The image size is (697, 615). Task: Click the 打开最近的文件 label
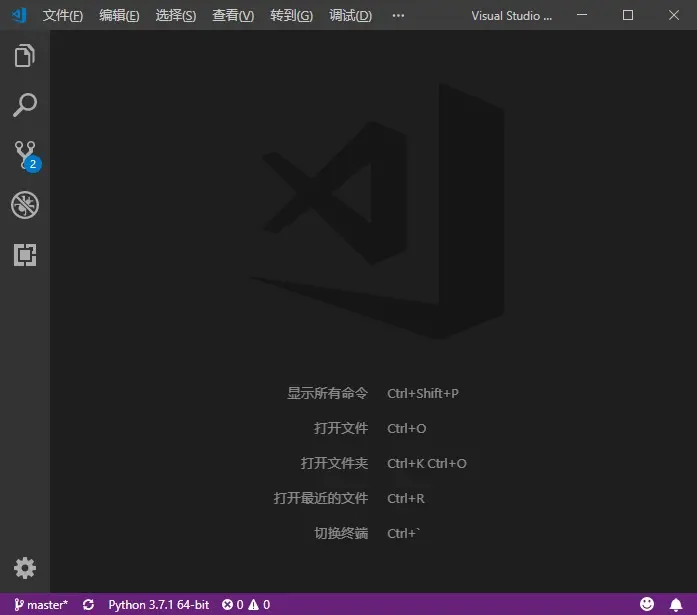(x=321, y=498)
